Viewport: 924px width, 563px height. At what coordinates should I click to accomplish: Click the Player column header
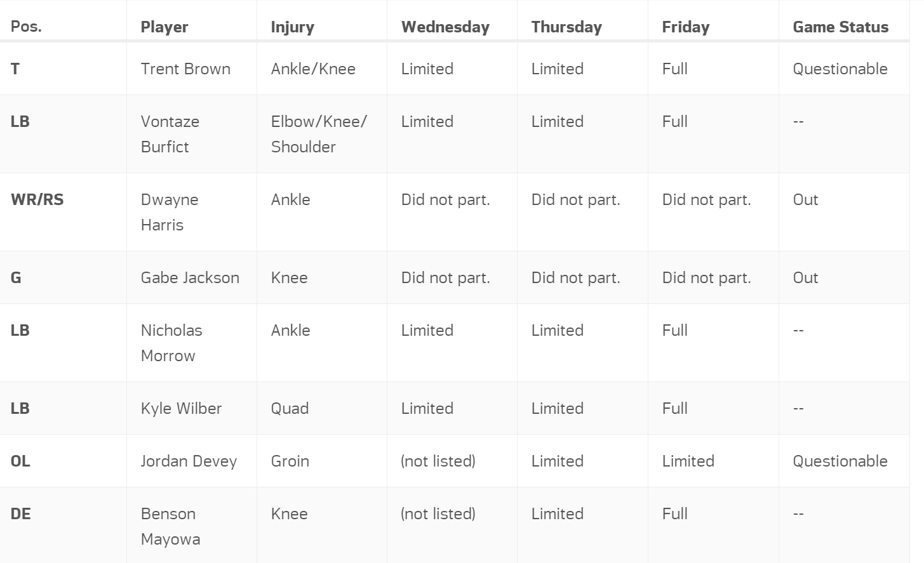[x=164, y=27]
